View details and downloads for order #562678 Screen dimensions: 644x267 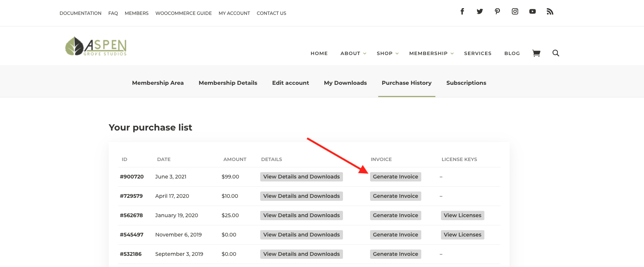(x=301, y=215)
